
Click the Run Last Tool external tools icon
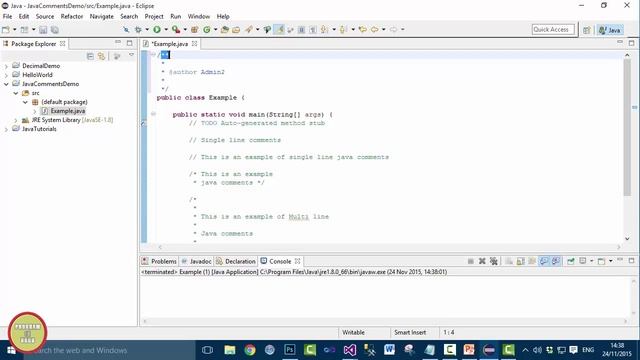176,30
